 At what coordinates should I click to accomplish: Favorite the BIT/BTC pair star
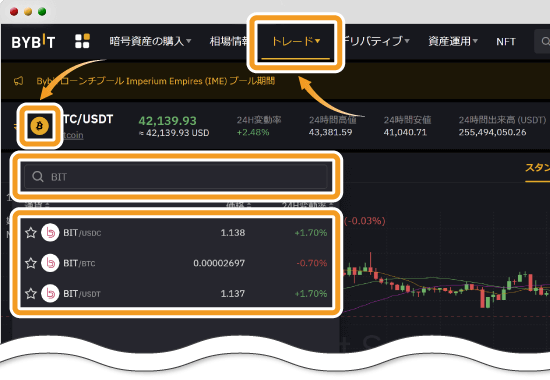pyautogui.click(x=31, y=263)
